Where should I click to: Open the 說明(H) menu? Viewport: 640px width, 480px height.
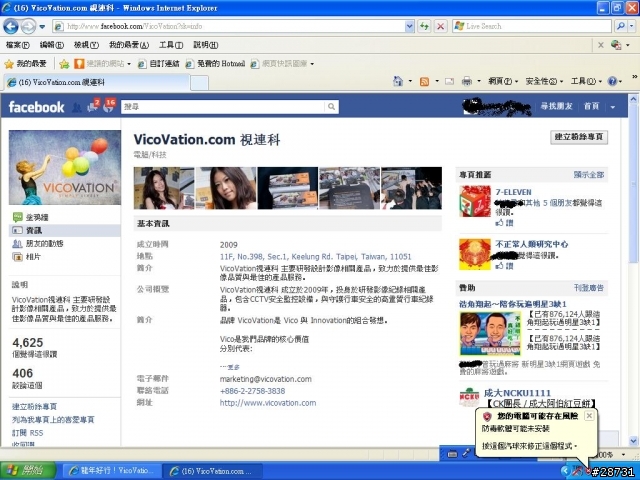pos(206,45)
